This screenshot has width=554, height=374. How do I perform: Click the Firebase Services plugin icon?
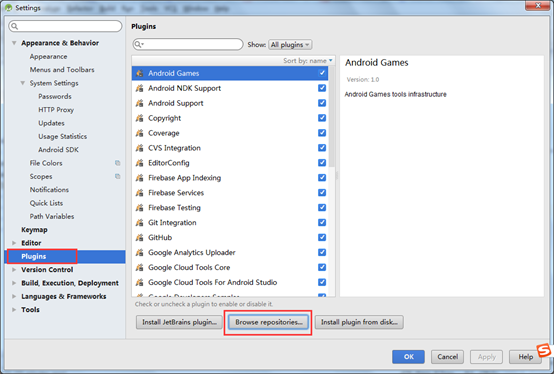140,193
